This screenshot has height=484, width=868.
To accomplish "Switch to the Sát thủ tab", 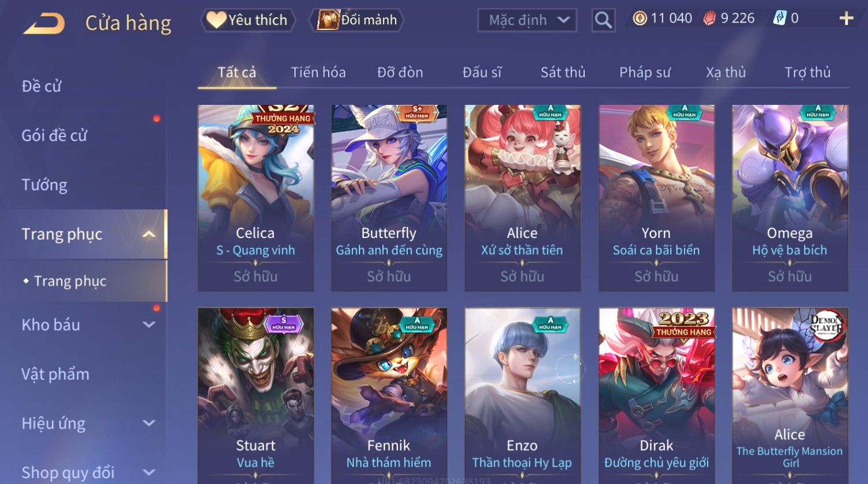I will 563,72.
